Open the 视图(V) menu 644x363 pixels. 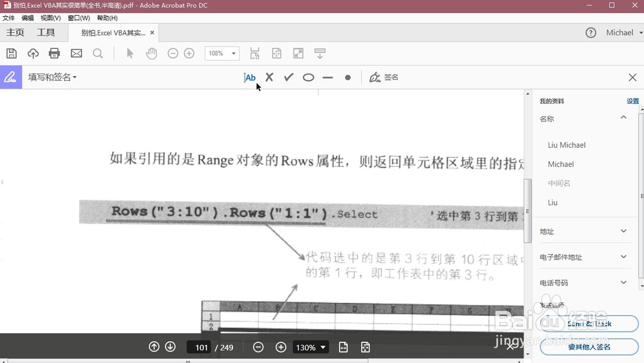click(50, 18)
